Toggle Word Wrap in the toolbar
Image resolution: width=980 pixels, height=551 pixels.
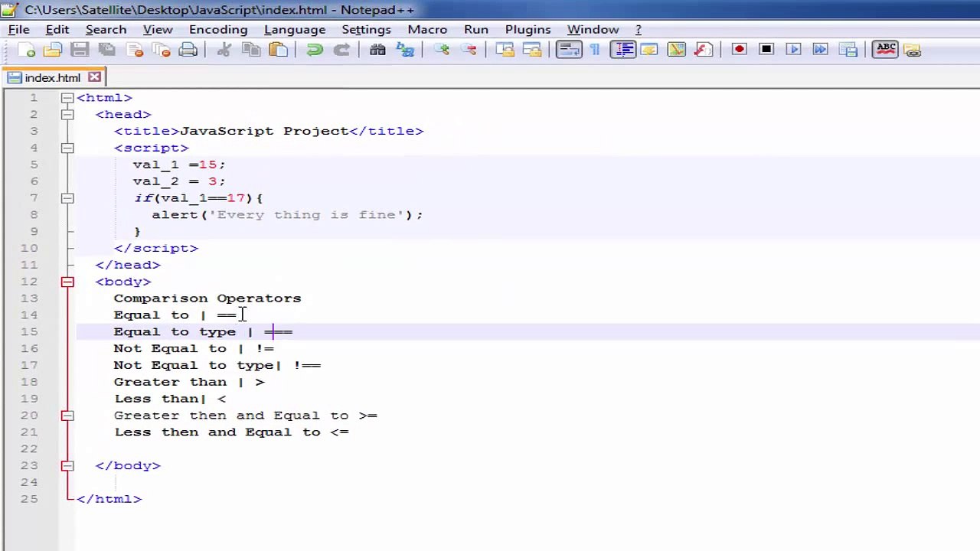569,50
